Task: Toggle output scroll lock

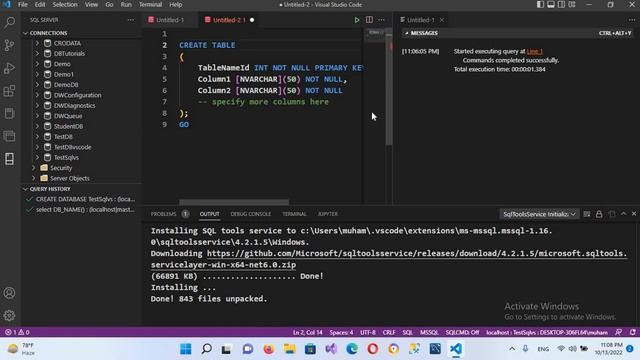Action: click(x=599, y=214)
